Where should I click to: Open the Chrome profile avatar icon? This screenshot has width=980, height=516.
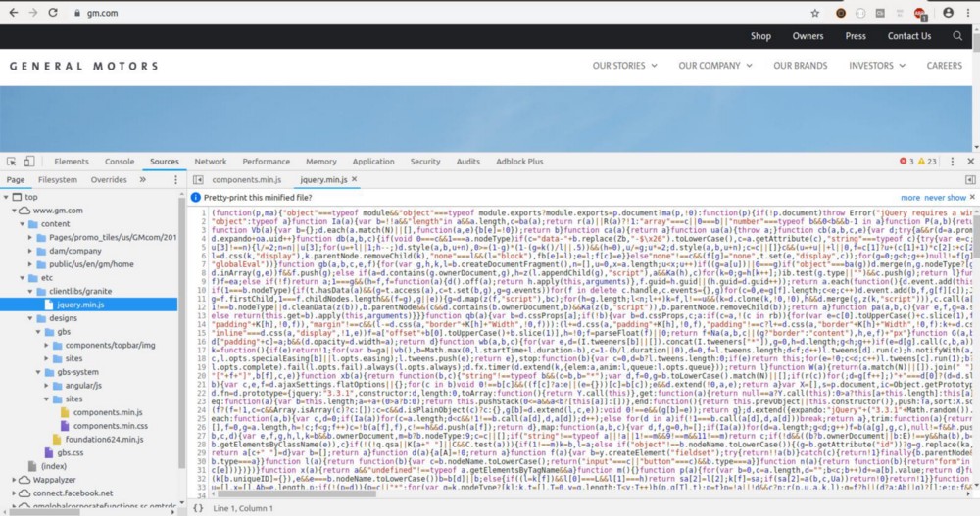[x=948, y=13]
